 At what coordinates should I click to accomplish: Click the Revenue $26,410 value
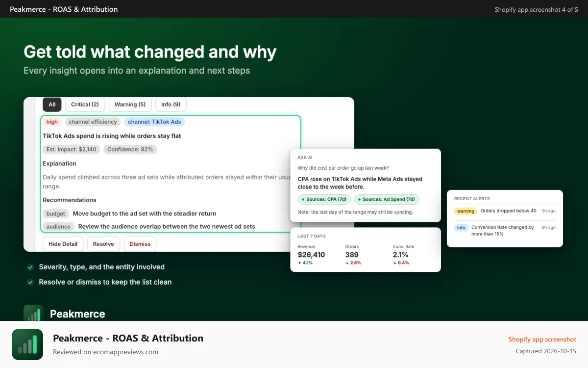[x=311, y=255]
